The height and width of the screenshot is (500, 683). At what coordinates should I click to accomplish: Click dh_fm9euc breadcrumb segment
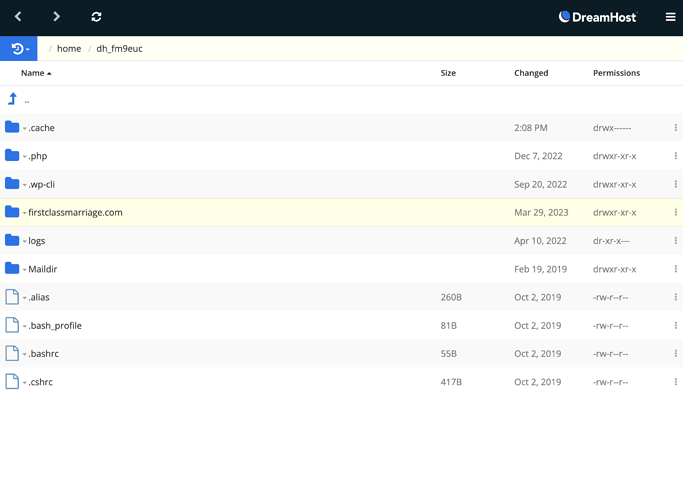pyautogui.click(x=119, y=49)
